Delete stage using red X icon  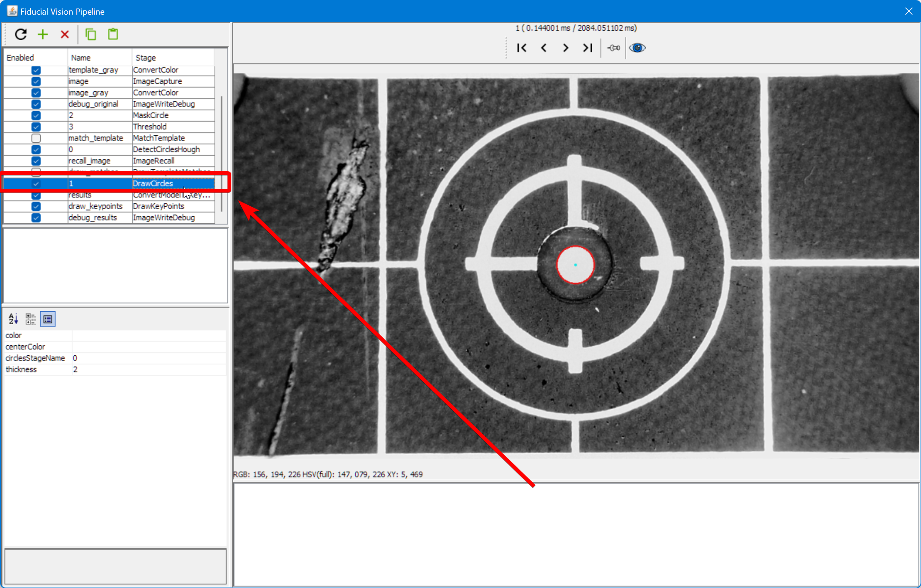coord(65,34)
